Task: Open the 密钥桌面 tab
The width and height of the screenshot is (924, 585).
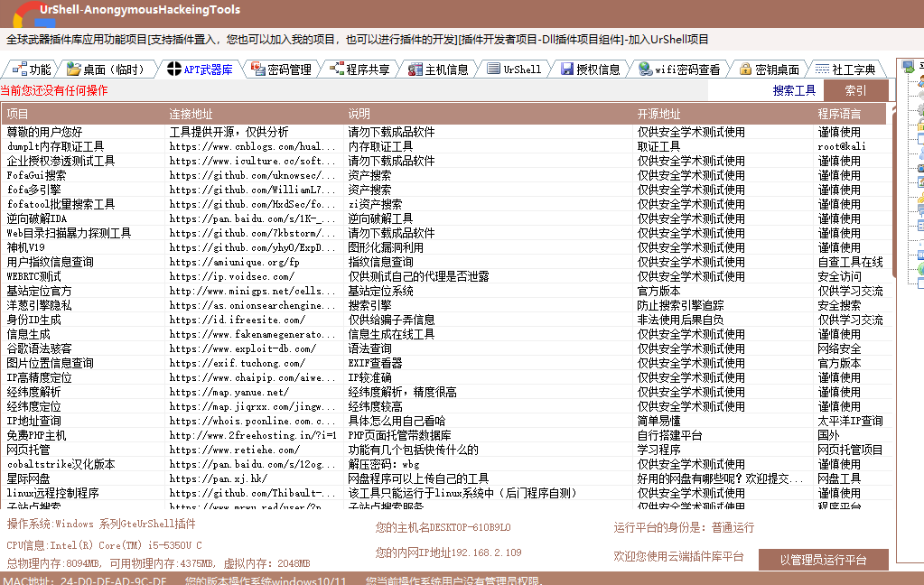Action: pos(770,70)
